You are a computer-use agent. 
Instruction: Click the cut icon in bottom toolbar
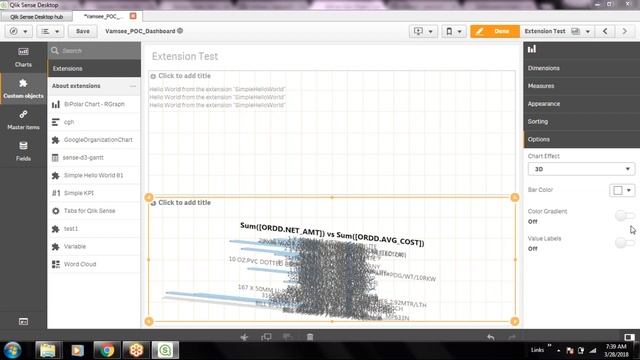pos(244,337)
